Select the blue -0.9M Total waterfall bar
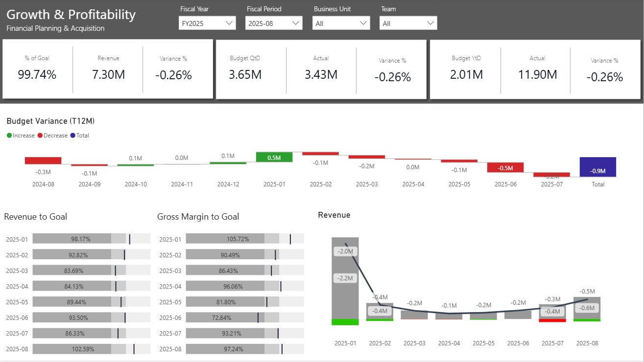This screenshot has height=362, width=644. click(597, 167)
